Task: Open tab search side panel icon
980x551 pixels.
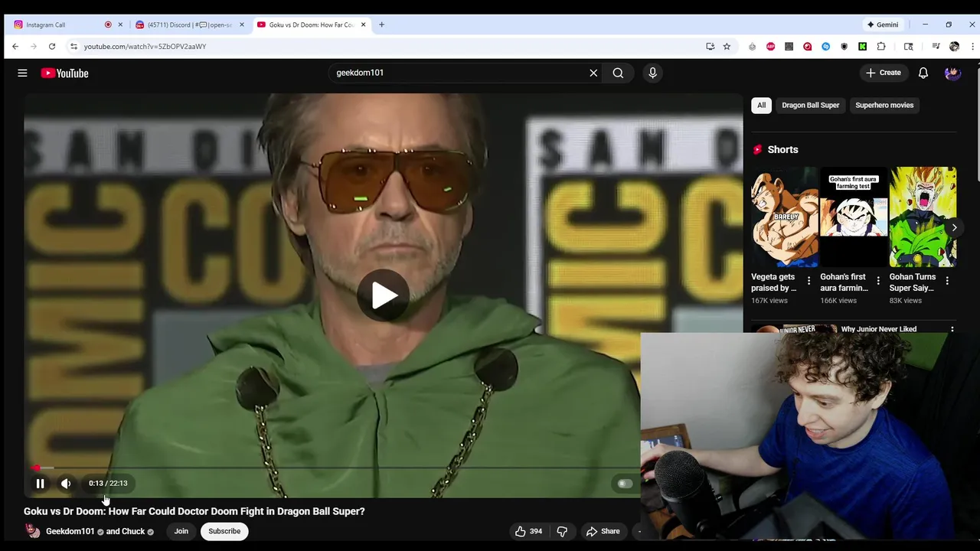Action: (x=908, y=47)
